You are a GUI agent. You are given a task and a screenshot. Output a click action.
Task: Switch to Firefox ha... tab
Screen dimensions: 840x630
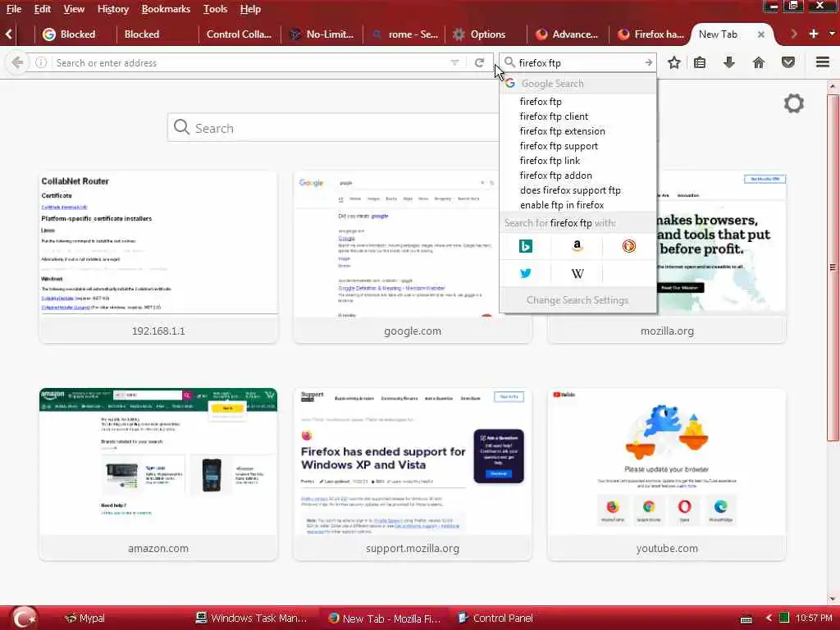coord(651,34)
